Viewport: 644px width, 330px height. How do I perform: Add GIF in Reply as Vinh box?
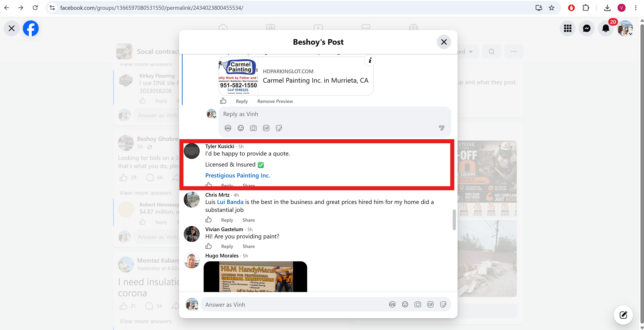click(266, 128)
